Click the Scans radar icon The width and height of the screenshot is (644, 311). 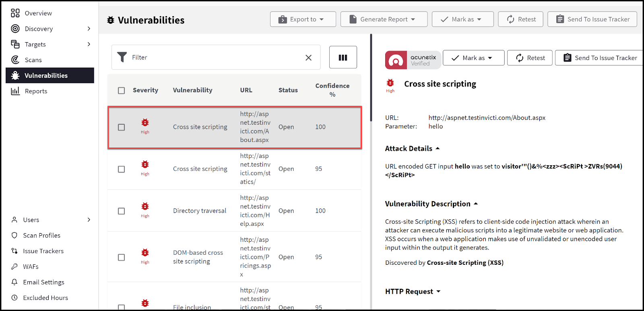coord(15,60)
